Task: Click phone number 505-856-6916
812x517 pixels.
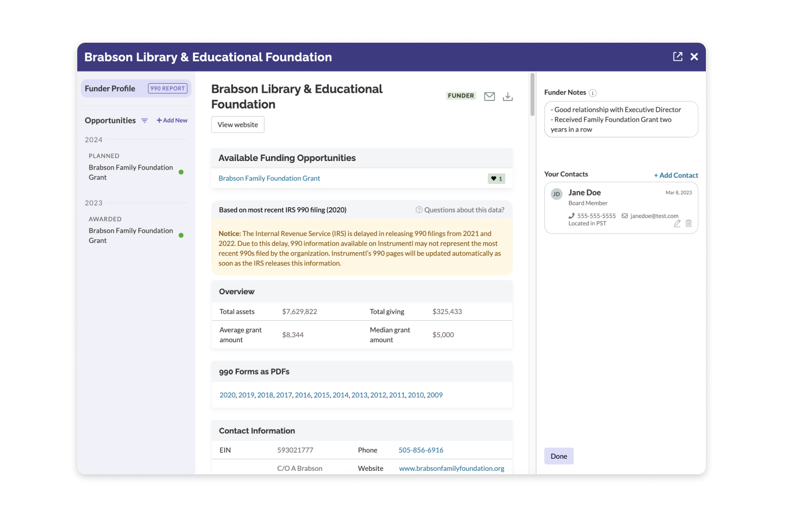Action: [421, 450]
